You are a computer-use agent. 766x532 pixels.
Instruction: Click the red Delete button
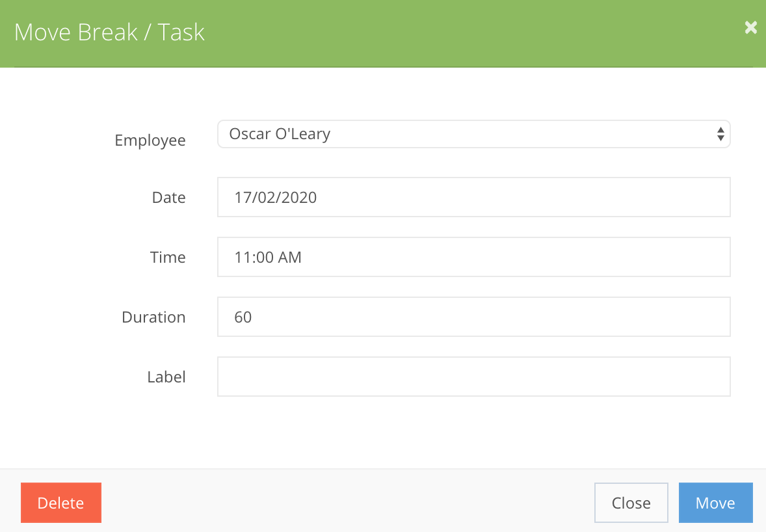tap(61, 503)
